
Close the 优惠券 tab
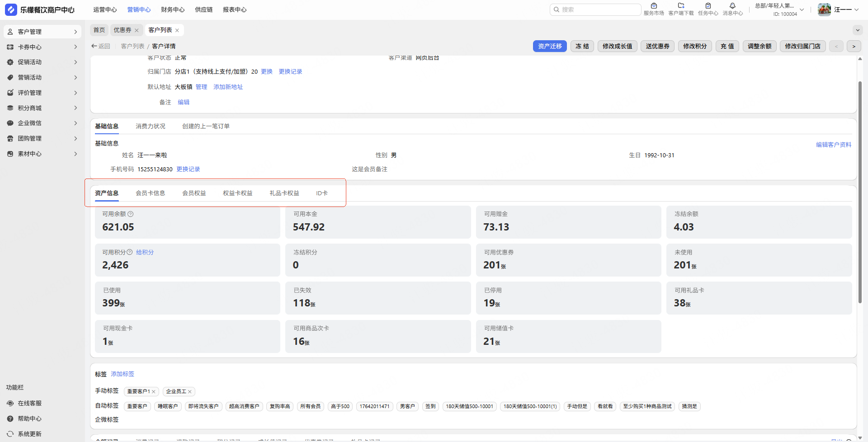137,30
